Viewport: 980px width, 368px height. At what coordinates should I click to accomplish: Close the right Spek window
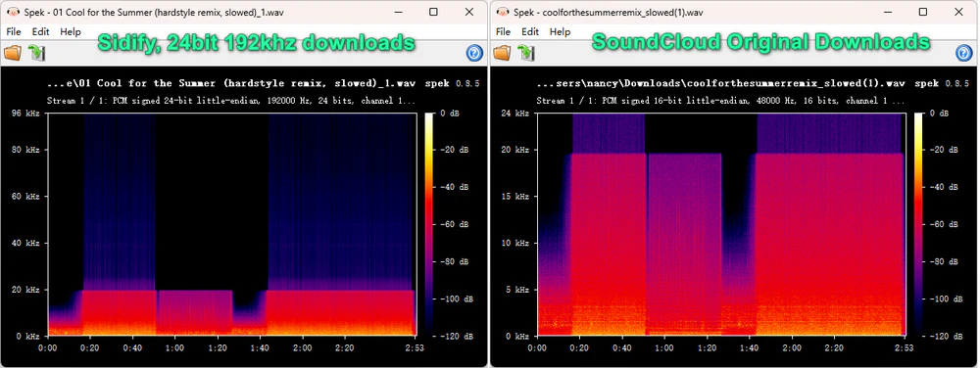(x=959, y=12)
